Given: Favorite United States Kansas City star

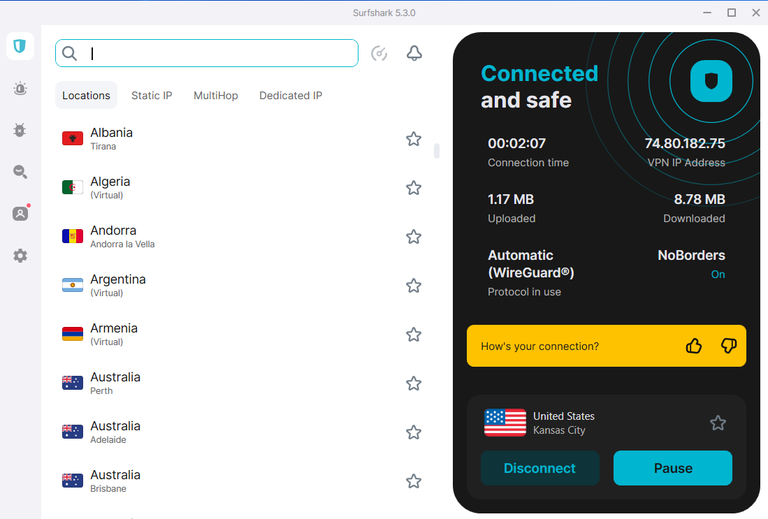Looking at the screenshot, I should 718,423.
